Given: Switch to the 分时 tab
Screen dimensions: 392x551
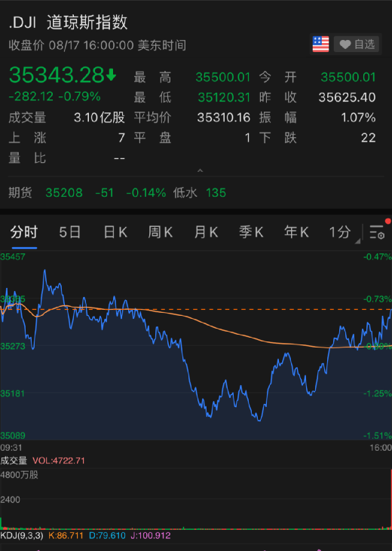Looking at the screenshot, I should click(x=24, y=233).
